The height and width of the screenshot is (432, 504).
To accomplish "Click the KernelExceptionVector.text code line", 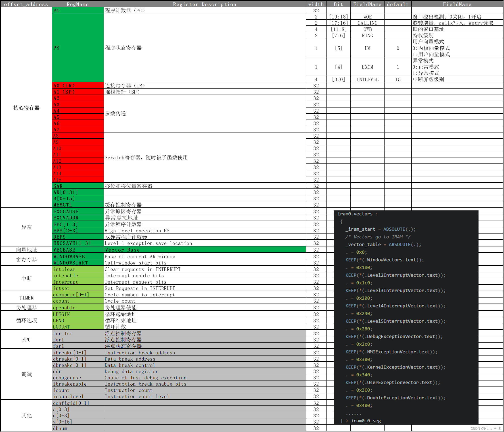I will pos(395,367).
